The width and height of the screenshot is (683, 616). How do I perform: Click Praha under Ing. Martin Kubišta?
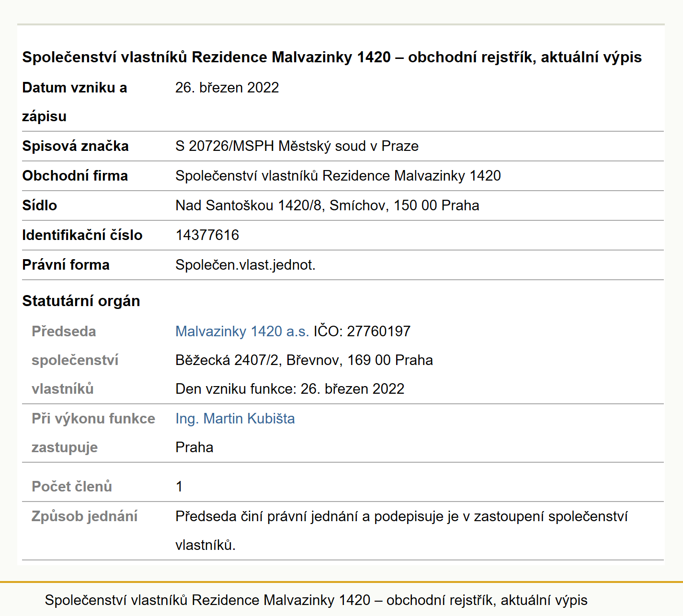coord(194,447)
